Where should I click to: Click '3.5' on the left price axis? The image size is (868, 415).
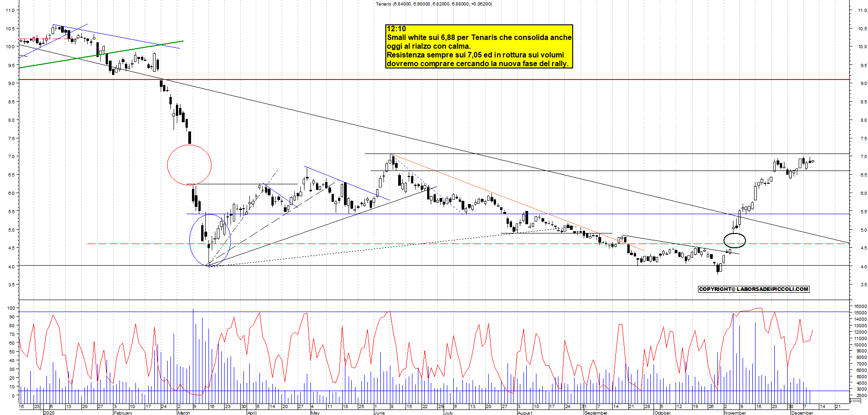(11, 284)
